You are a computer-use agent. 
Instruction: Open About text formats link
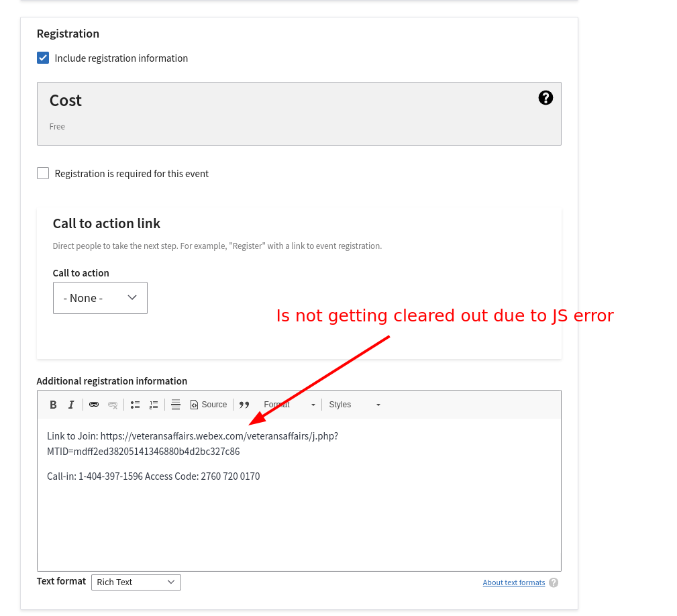tap(514, 582)
